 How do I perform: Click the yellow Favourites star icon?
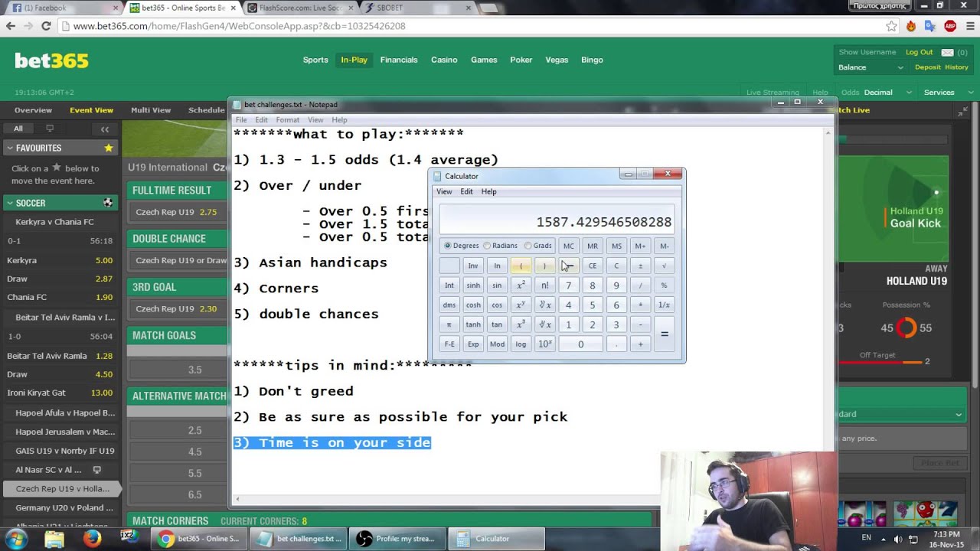coord(109,148)
